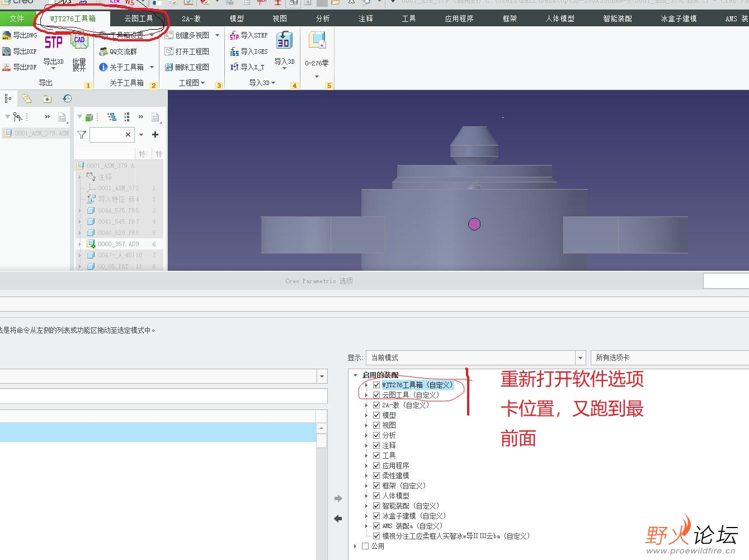Open the 显示 current mode dropdown
Viewport: 749px width, 560px height.
tap(580, 357)
